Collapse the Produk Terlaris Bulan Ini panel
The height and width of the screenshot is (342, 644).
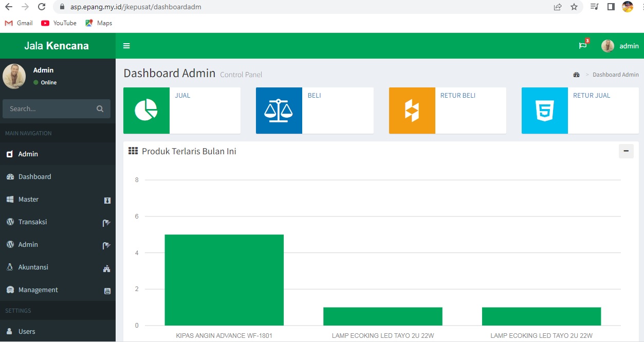coord(625,151)
